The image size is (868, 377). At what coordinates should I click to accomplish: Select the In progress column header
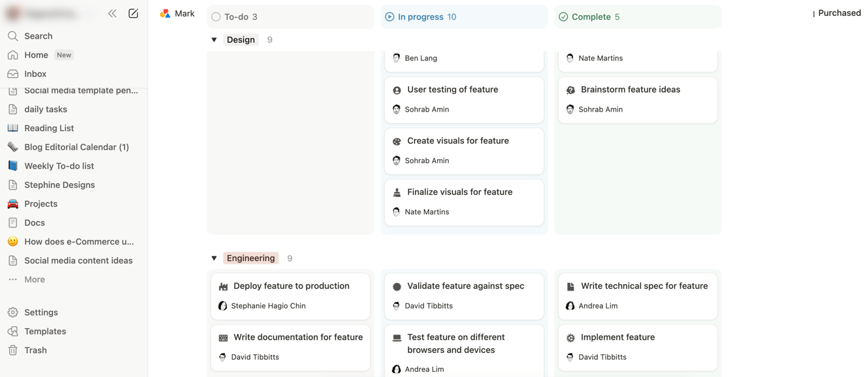(x=421, y=17)
